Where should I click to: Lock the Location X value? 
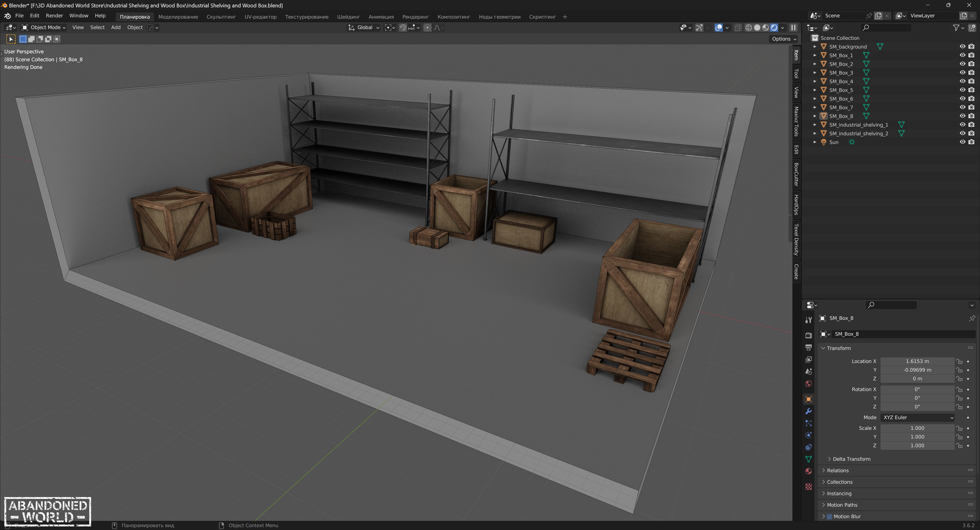(960, 362)
